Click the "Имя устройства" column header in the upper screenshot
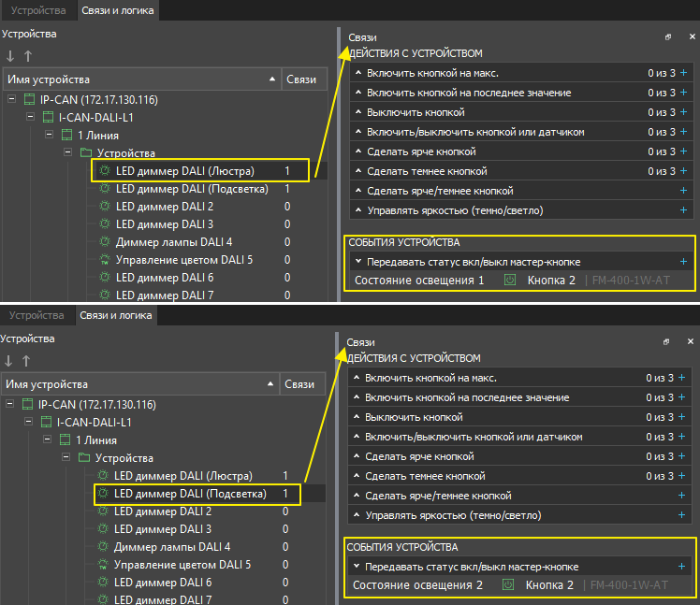700x605 pixels. [140, 80]
